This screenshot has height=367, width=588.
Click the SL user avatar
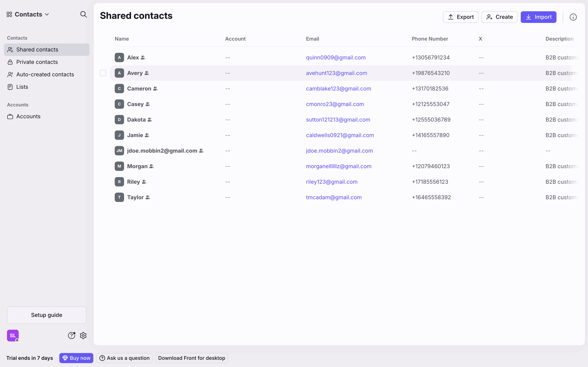click(x=13, y=336)
